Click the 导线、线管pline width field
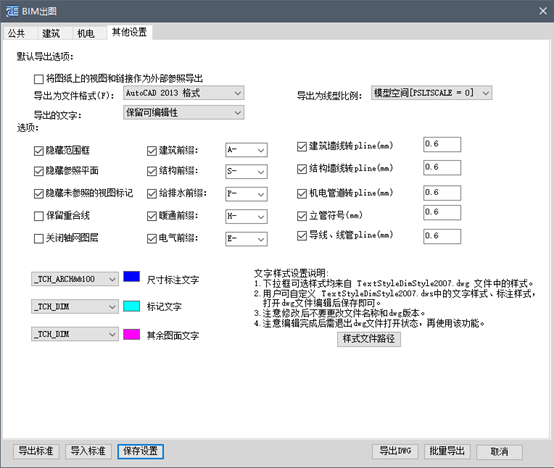Screen dimensions: 554x468 click(x=442, y=236)
